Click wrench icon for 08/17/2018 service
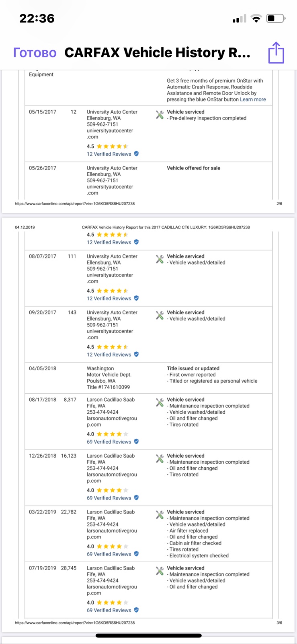Image resolution: width=297 pixels, height=644 pixels. point(160,402)
